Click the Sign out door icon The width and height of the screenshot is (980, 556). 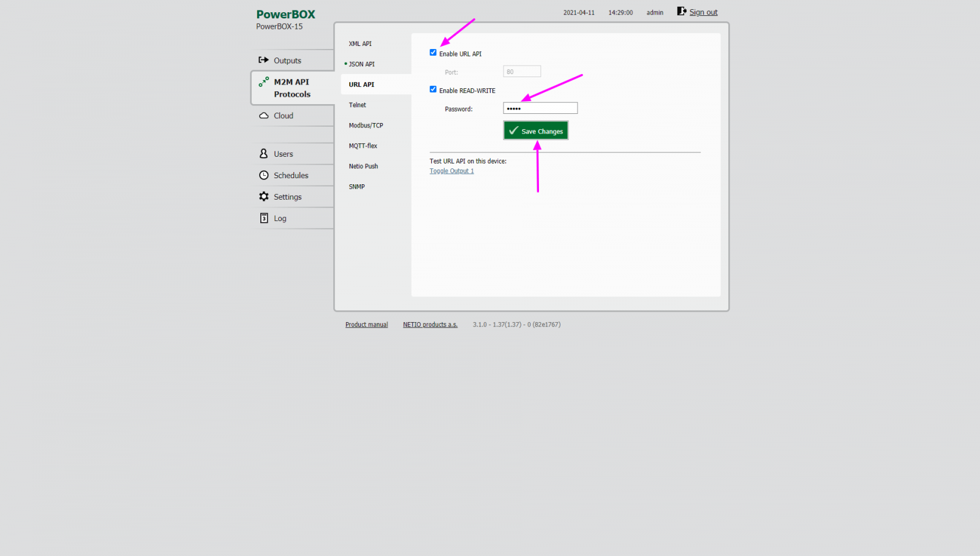point(681,12)
